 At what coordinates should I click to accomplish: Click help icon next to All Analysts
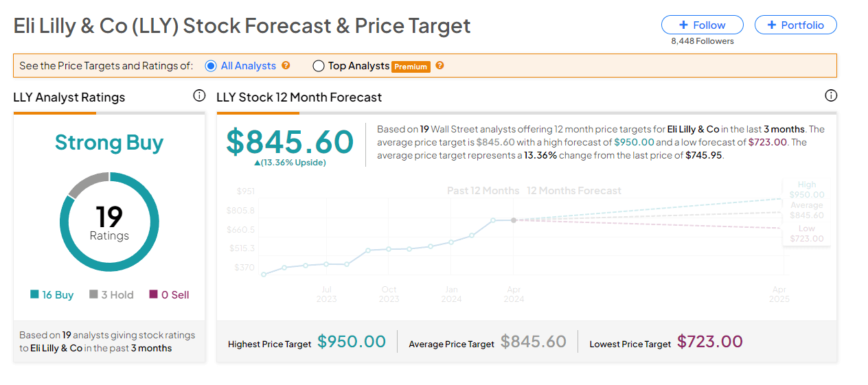(x=286, y=65)
